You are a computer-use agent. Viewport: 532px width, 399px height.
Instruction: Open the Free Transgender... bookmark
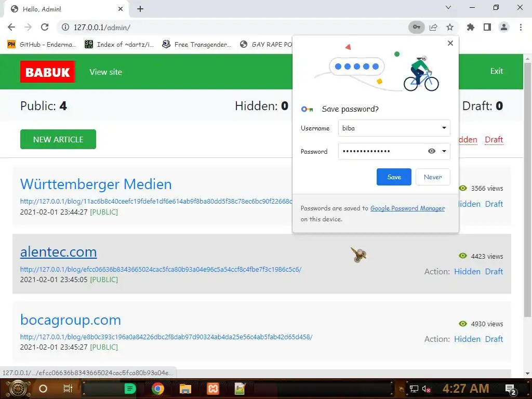[197, 45]
